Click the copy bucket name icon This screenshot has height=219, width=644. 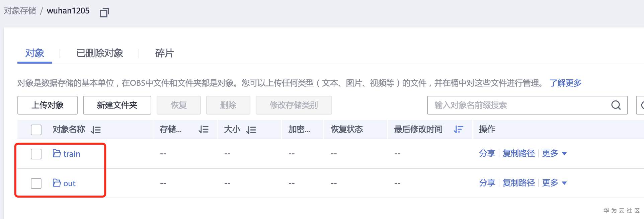tap(104, 12)
